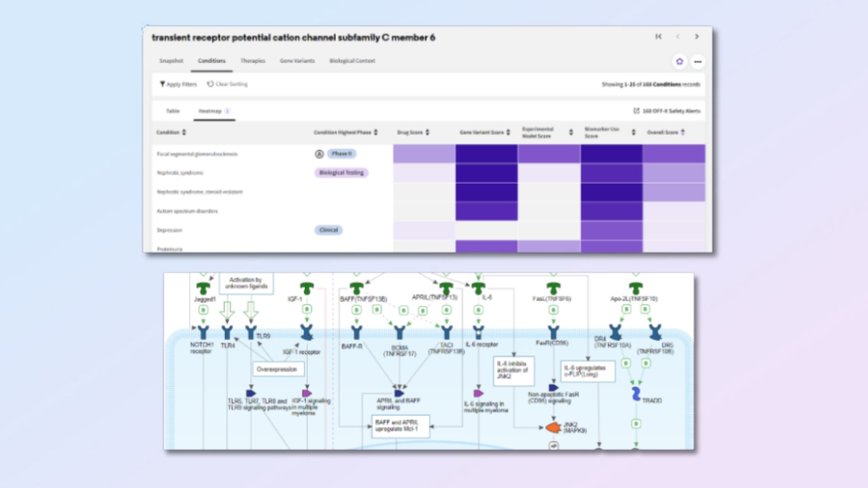Sort by Drug Score column
868x488 pixels.
(x=427, y=132)
